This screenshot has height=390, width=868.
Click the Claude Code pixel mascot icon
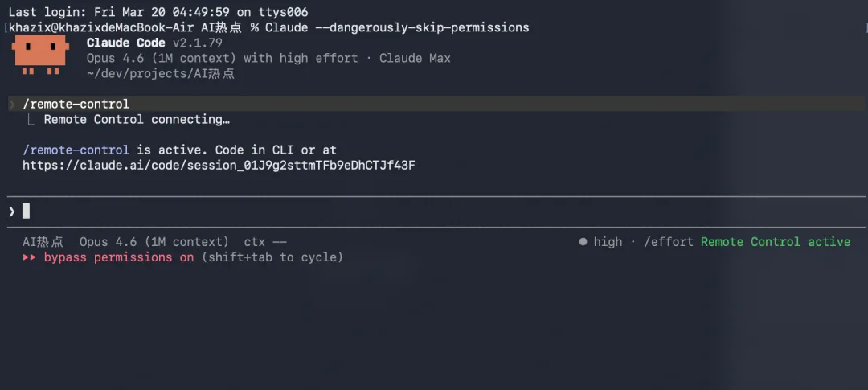pos(39,55)
